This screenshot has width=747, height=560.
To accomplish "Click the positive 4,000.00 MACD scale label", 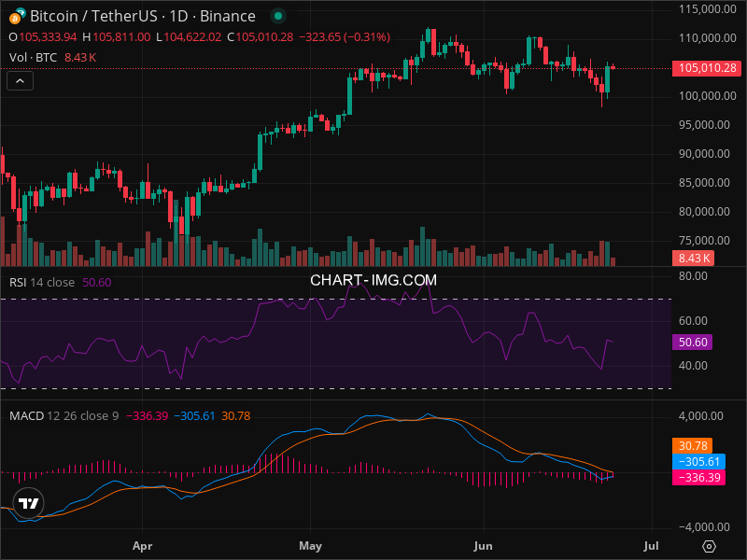I will pos(701,416).
